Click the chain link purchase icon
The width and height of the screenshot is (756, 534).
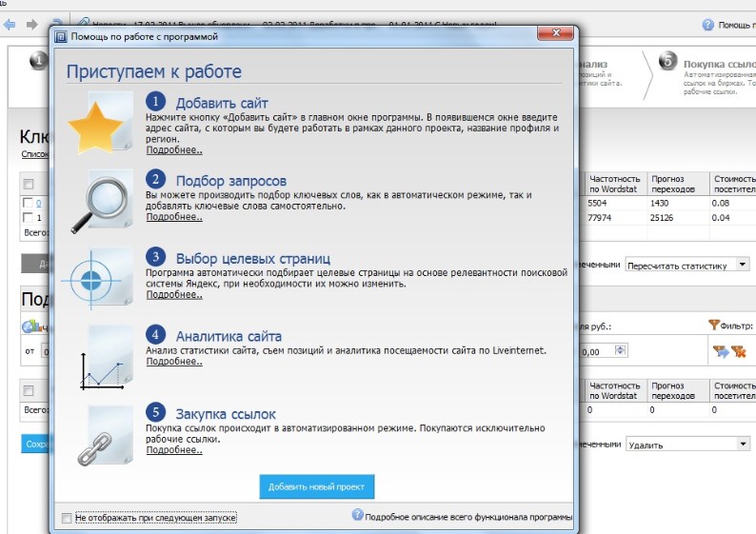(94, 449)
